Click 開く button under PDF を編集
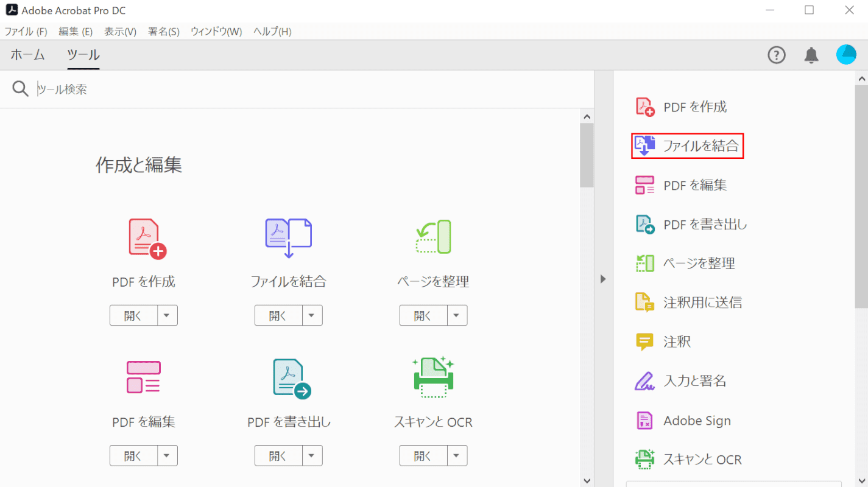 133,455
